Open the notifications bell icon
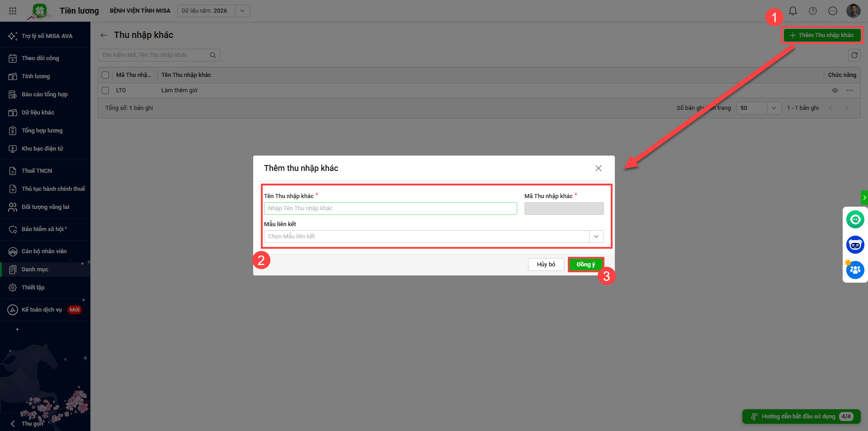 tap(793, 11)
